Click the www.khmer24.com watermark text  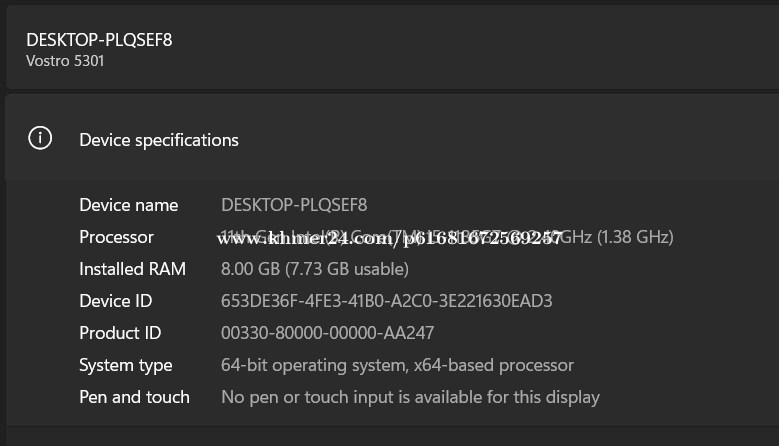click(x=389, y=238)
